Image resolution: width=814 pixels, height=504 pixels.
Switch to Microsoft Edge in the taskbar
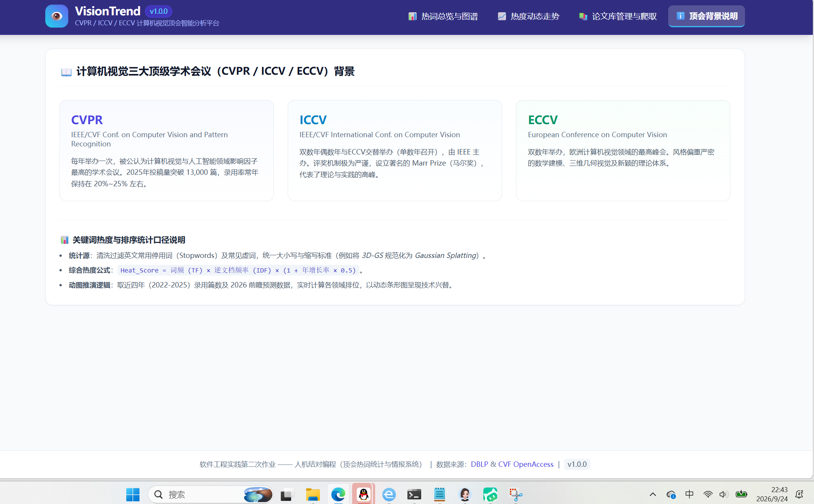coord(338,494)
